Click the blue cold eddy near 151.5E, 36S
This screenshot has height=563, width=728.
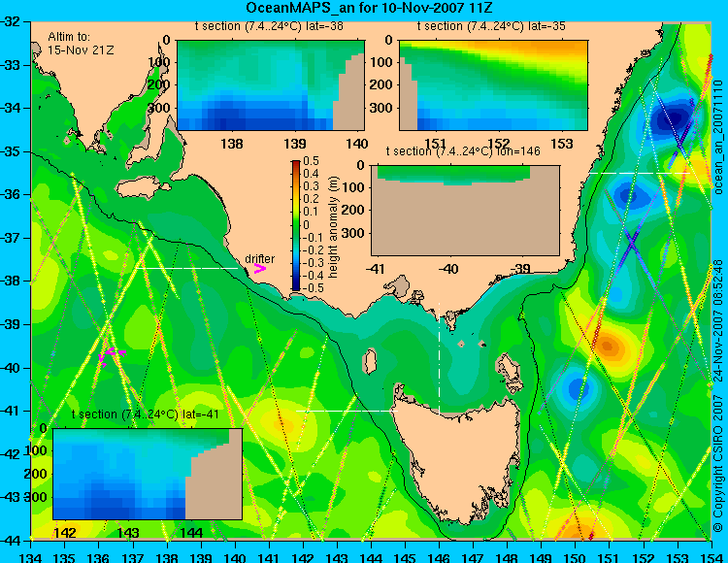631,196
